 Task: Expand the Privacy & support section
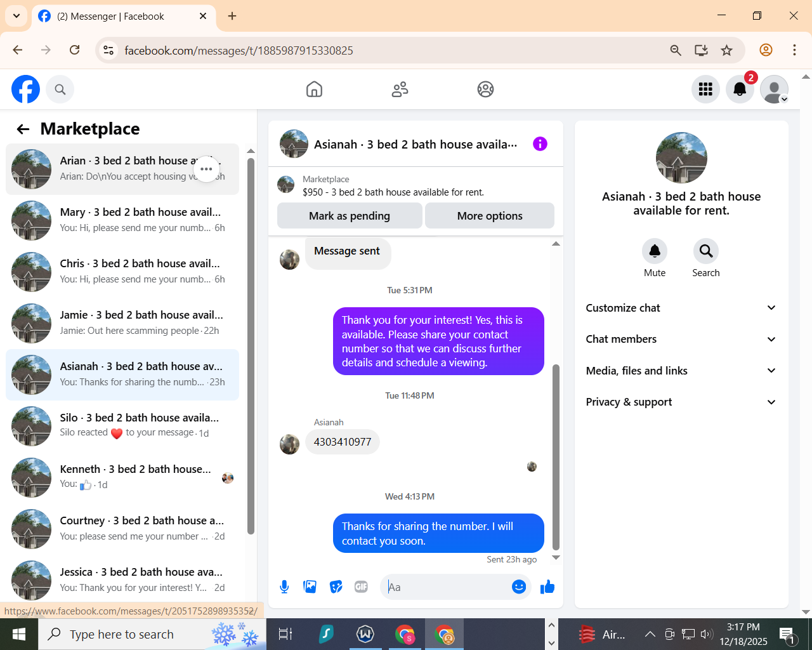tap(681, 402)
